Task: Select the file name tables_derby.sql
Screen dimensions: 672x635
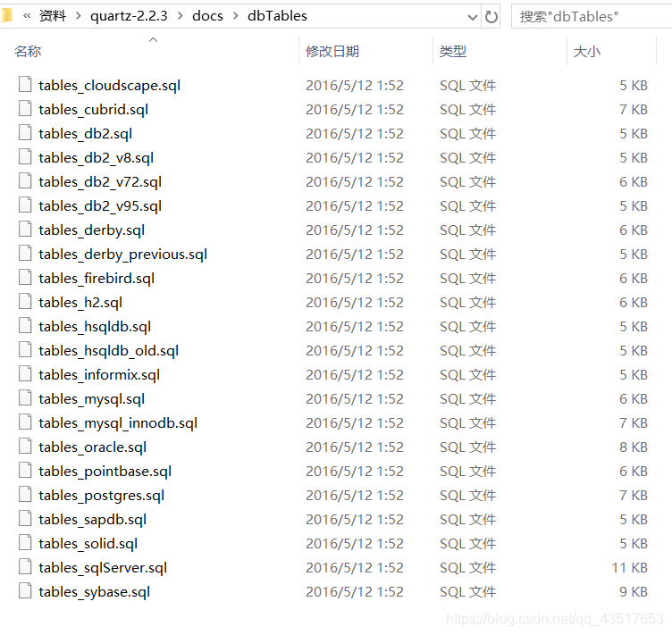Action: (x=92, y=230)
